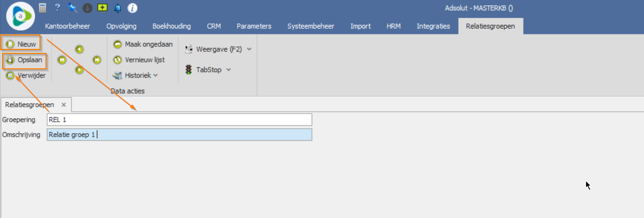Close the Relatiesgroepen document tab

pyautogui.click(x=63, y=105)
